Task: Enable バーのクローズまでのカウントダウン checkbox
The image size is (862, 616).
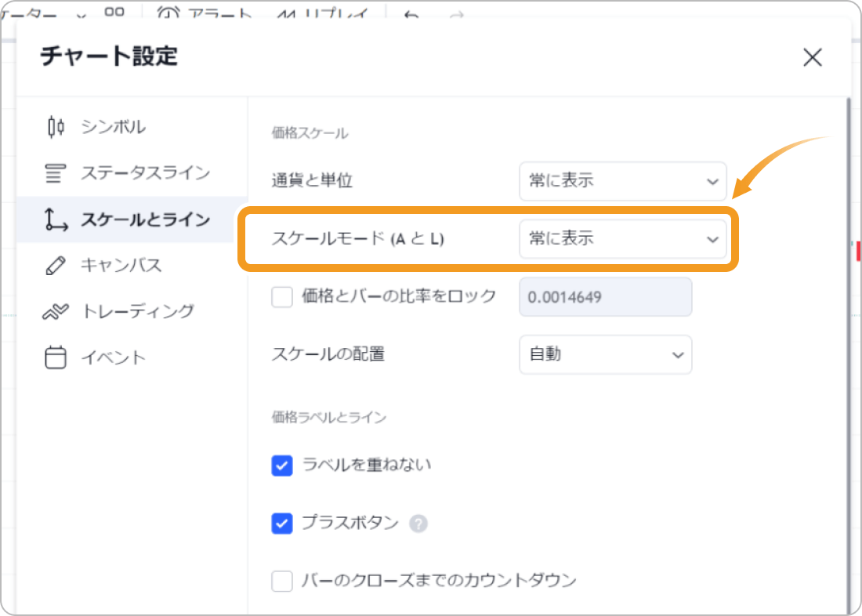Action: point(282,582)
